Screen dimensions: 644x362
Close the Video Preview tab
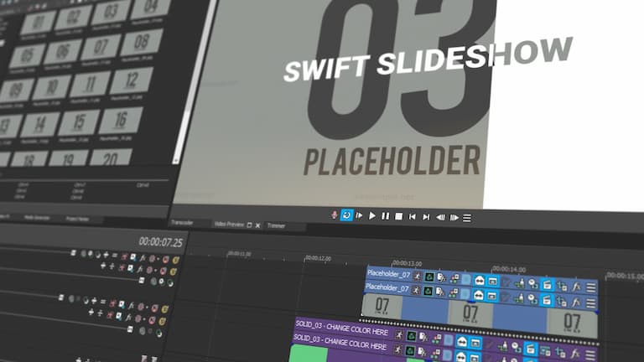point(258,225)
